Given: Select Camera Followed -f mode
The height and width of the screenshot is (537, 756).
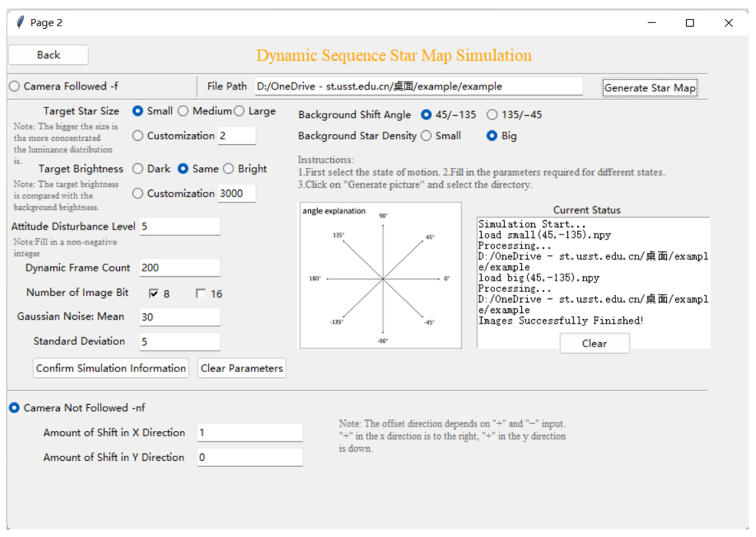Looking at the screenshot, I should 15,86.
